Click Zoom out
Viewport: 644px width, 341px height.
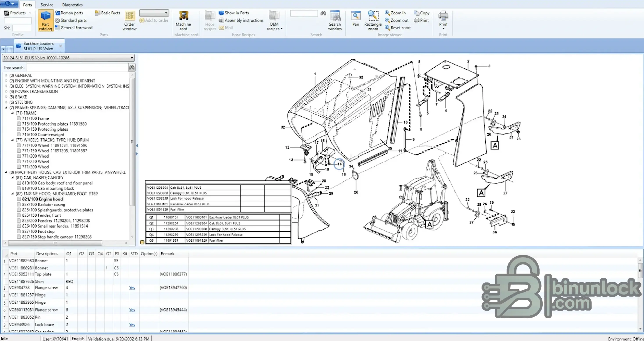coord(397,20)
